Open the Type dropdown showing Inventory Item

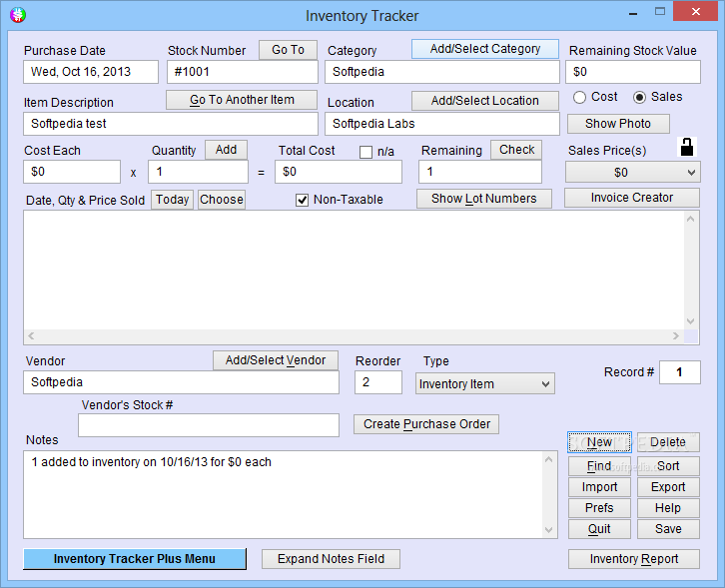[x=485, y=383]
